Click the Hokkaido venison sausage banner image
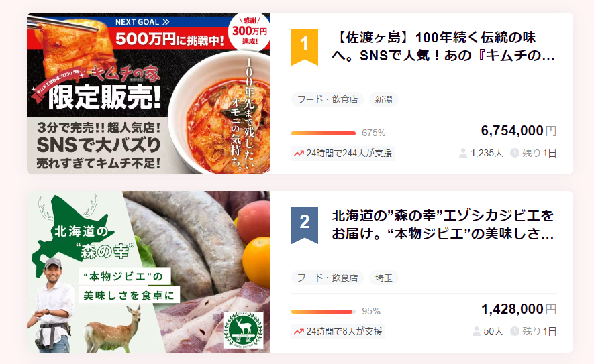This screenshot has width=594, height=364. point(148,271)
